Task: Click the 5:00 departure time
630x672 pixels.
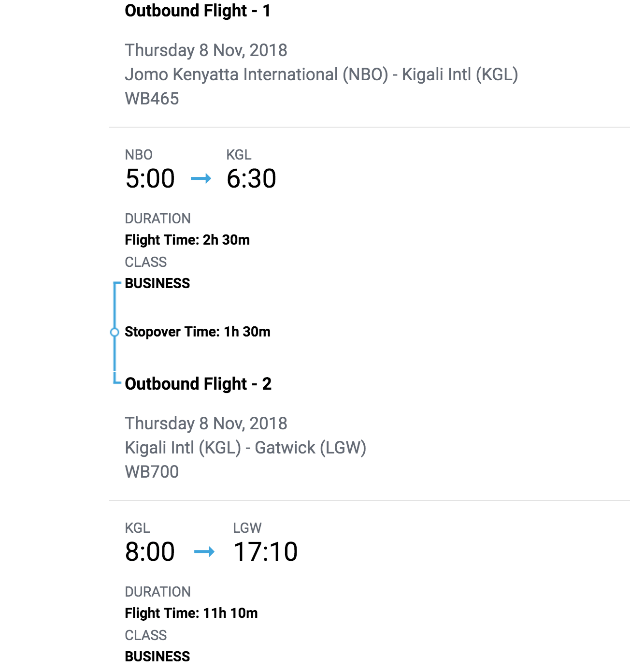Action: click(150, 178)
